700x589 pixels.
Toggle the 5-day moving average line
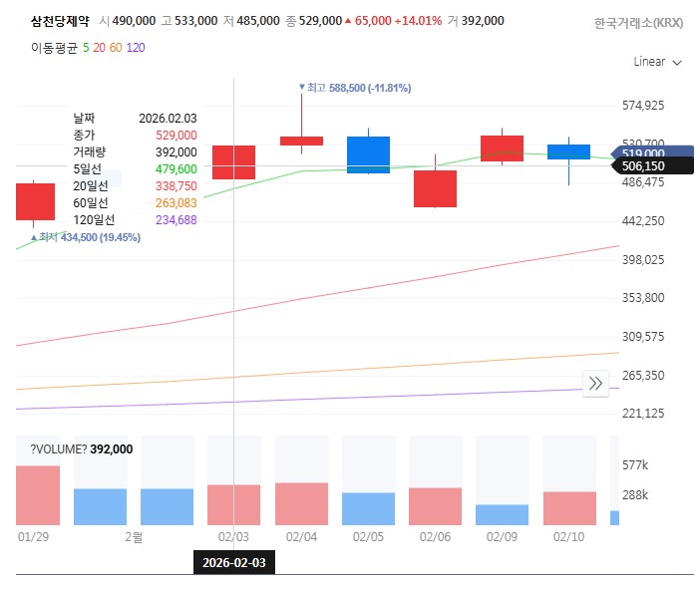point(88,47)
